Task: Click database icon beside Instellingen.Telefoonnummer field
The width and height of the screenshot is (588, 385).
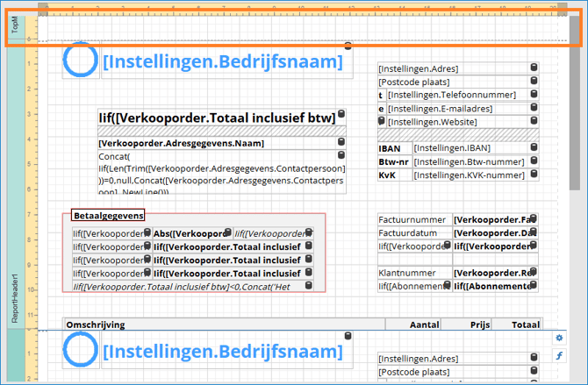Action: point(534,94)
